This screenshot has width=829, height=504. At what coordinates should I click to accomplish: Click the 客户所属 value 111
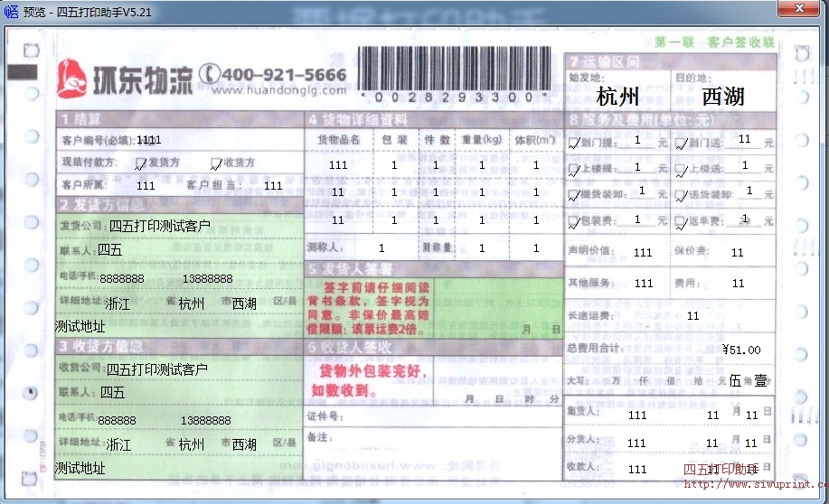pos(146,185)
